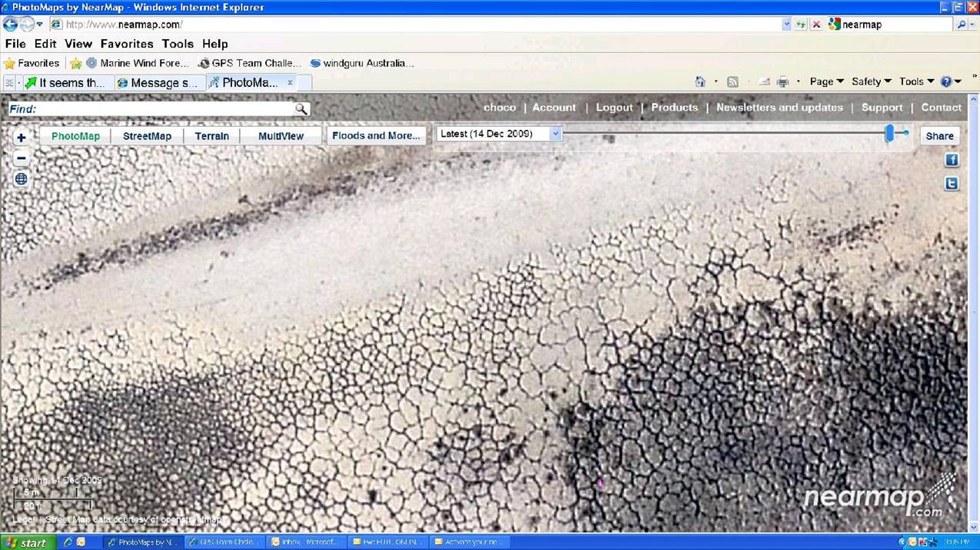Image resolution: width=980 pixels, height=550 pixels.
Task: Click the browser Back arrow button
Action: point(11,25)
